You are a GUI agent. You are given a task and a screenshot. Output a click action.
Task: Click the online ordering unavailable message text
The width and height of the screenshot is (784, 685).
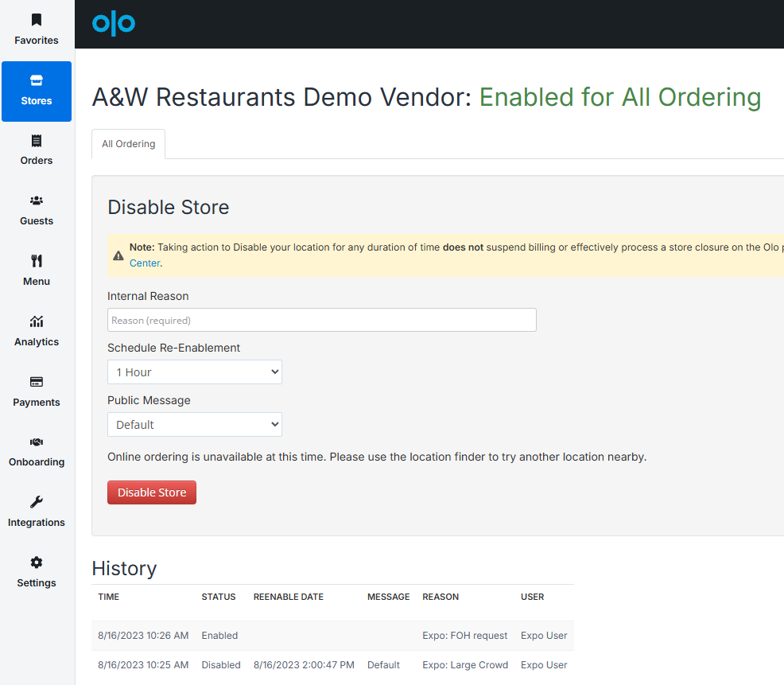tap(377, 457)
